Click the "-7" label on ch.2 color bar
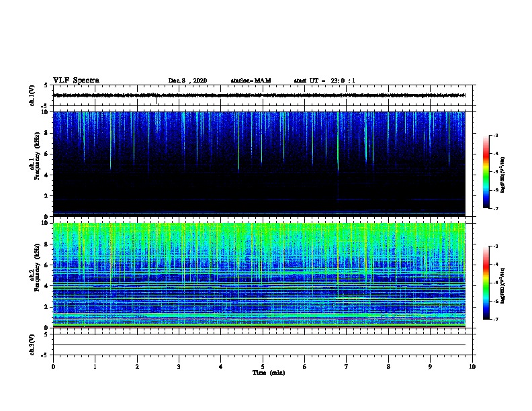This screenshot has height=411, width=532. [495, 319]
